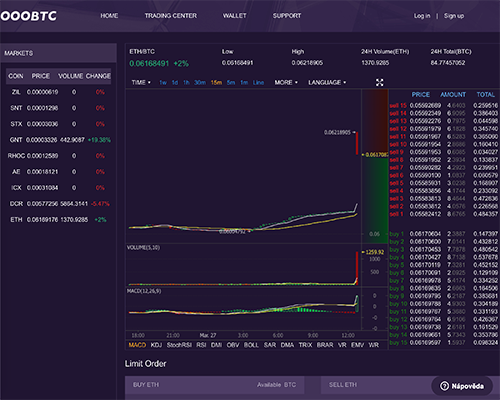The height and width of the screenshot is (400, 500).
Task: Select the SAR indicator tab
Action: pos(270,345)
